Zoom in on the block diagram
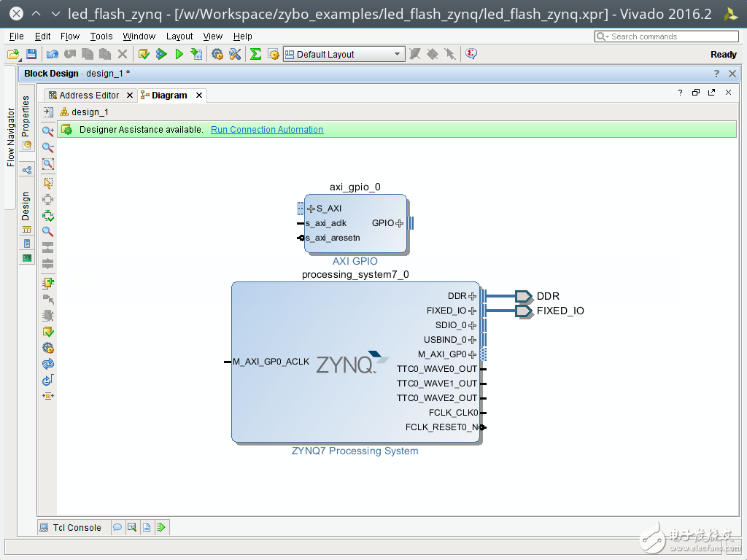This screenshot has width=747, height=560. (48, 131)
